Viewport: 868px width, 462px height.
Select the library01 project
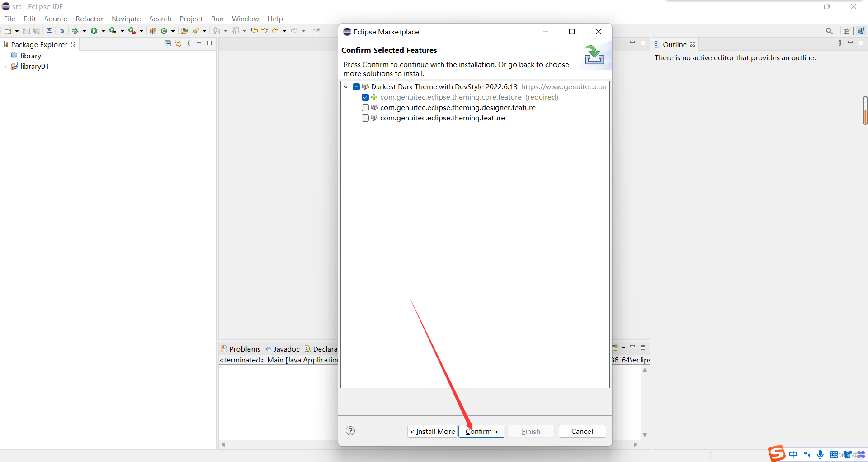click(x=30, y=67)
